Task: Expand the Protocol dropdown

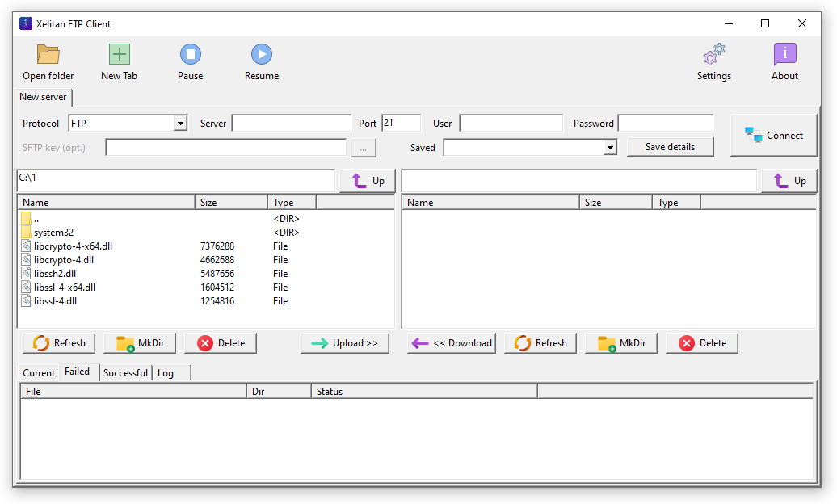Action: coord(180,124)
